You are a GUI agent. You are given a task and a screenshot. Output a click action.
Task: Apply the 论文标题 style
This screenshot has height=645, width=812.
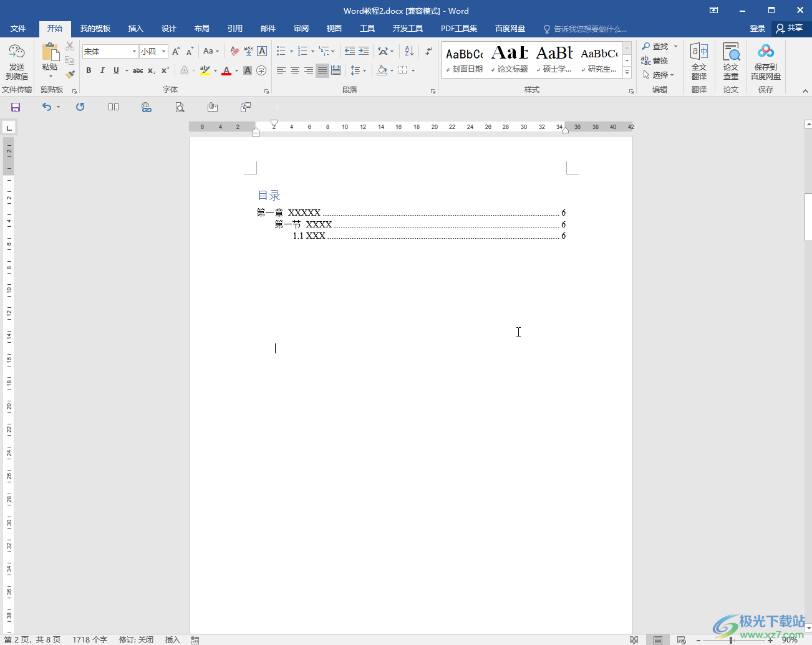[510, 60]
